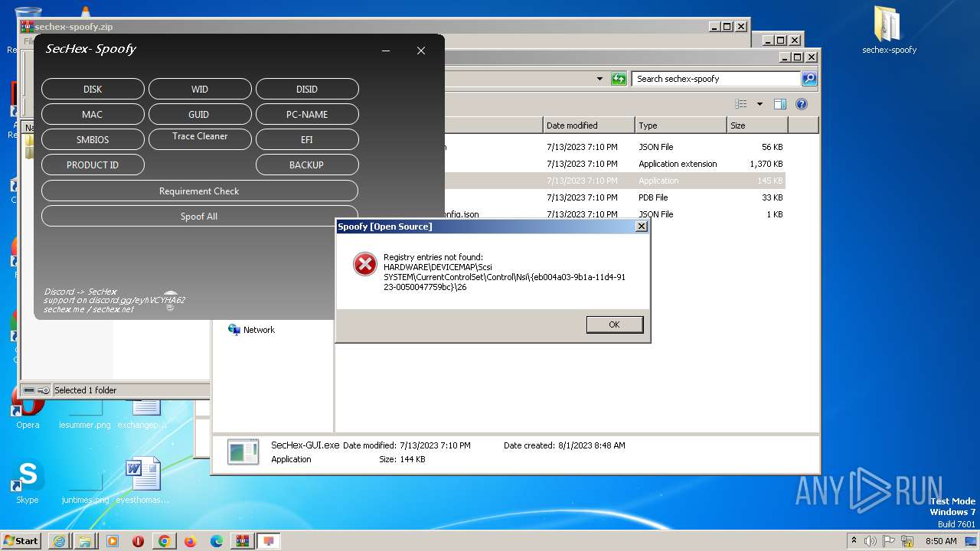Select the PDB File row
This screenshot has height=551, width=980.
(615, 197)
